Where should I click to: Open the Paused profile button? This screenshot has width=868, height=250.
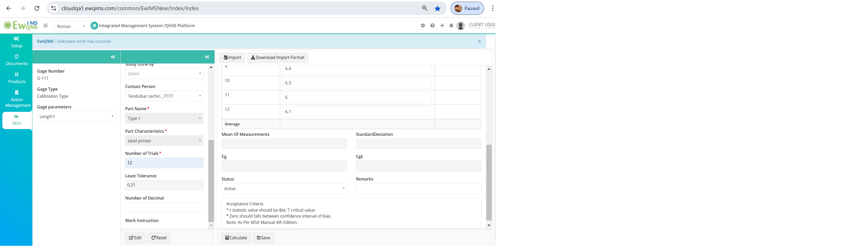pyautogui.click(x=467, y=8)
